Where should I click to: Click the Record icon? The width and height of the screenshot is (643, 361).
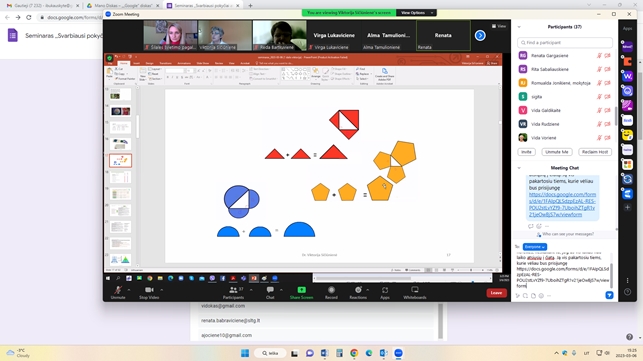coord(331,290)
